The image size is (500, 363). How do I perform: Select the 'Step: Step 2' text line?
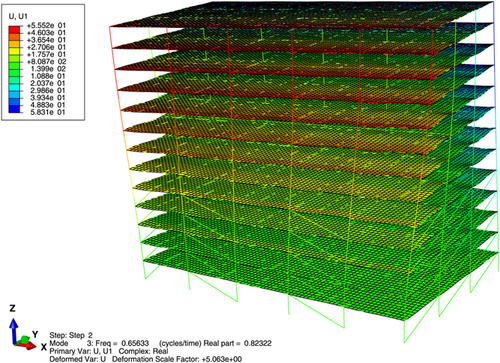(x=71, y=335)
